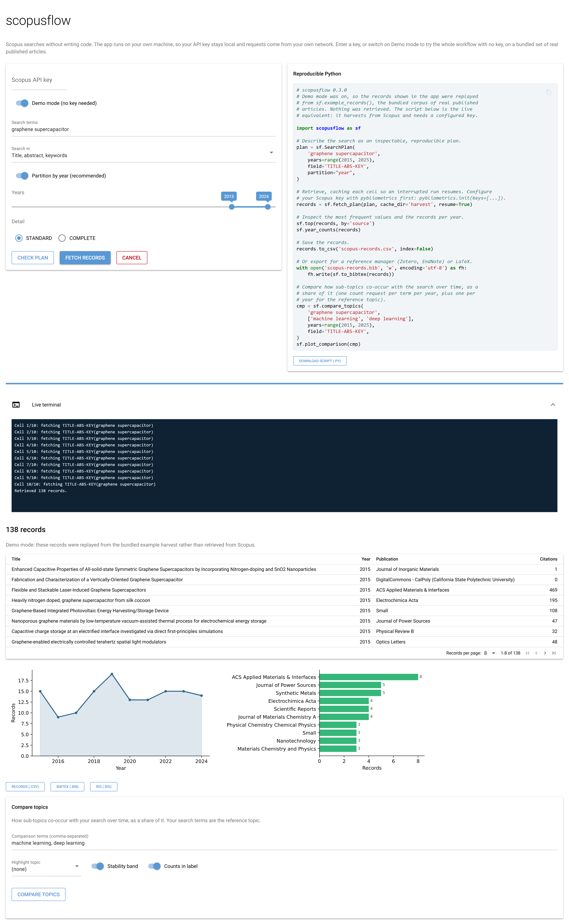Toggle Demo mode switch

click(22, 103)
